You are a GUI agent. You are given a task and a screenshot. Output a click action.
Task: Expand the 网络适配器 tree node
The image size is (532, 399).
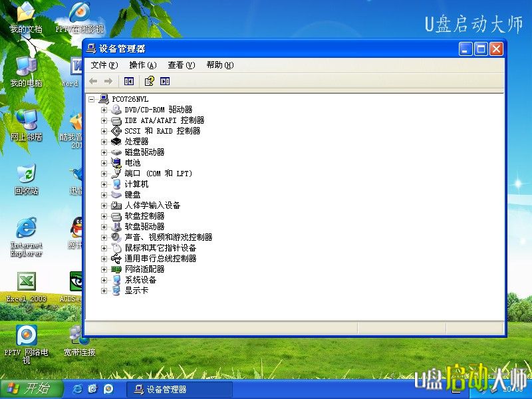(x=104, y=269)
